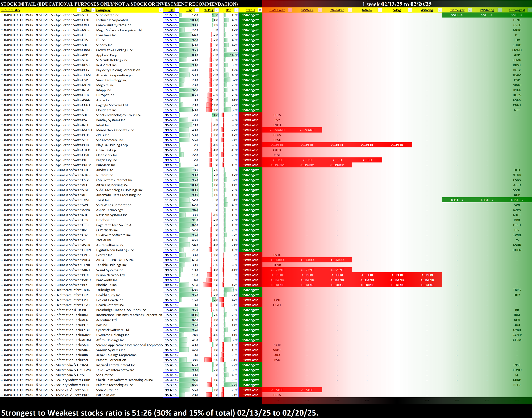
Task: Click the Sub-Industry header label
Action: tap(11, 10)
